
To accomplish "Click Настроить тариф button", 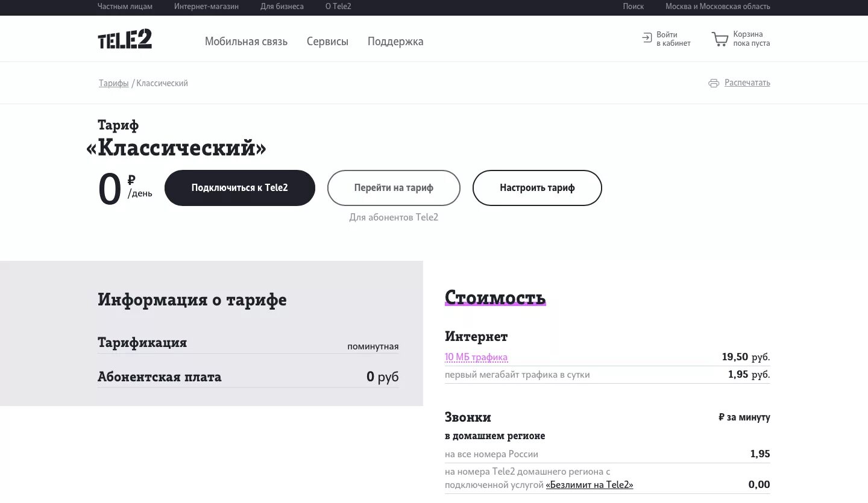I will pyautogui.click(x=537, y=188).
